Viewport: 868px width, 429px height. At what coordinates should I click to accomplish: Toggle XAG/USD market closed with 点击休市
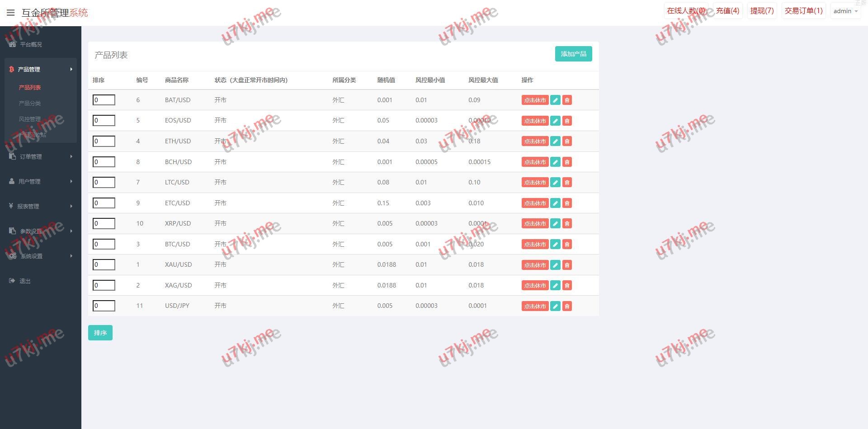click(x=535, y=285)
